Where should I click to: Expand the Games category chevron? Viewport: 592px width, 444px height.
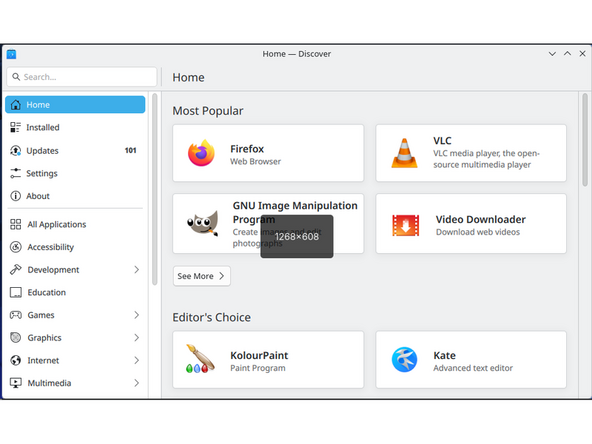tap(137, 315)
